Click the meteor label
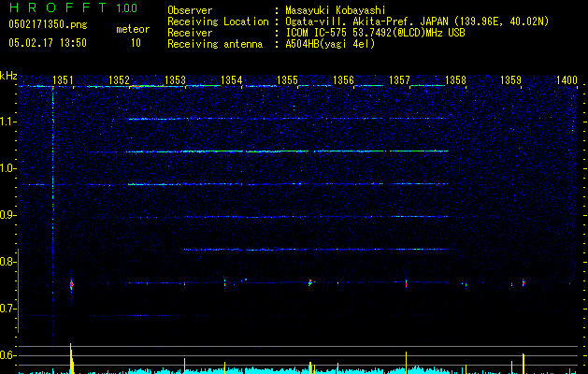Image resolution: width=588 pixels, height=374 pixels. pyautogui.click(x=133, y=29)
